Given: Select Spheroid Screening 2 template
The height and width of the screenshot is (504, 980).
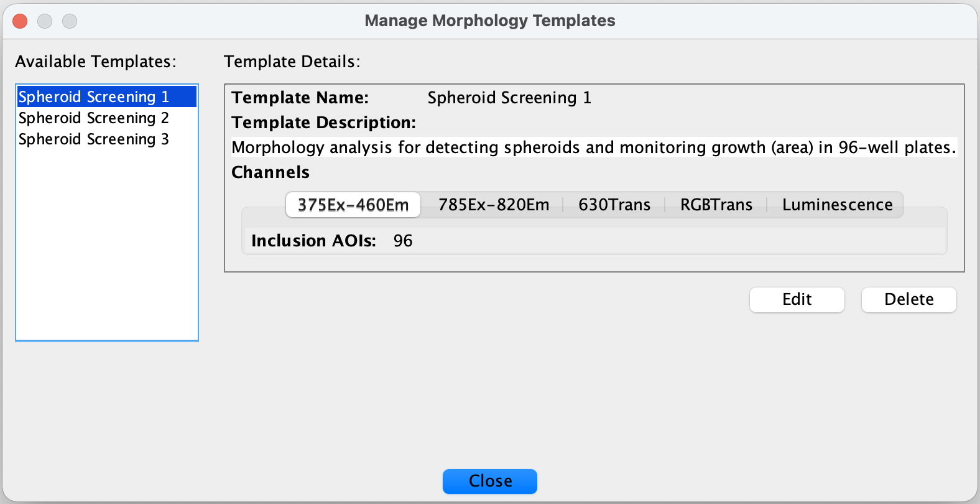Looking at the screenshot, I should [106, 118].
